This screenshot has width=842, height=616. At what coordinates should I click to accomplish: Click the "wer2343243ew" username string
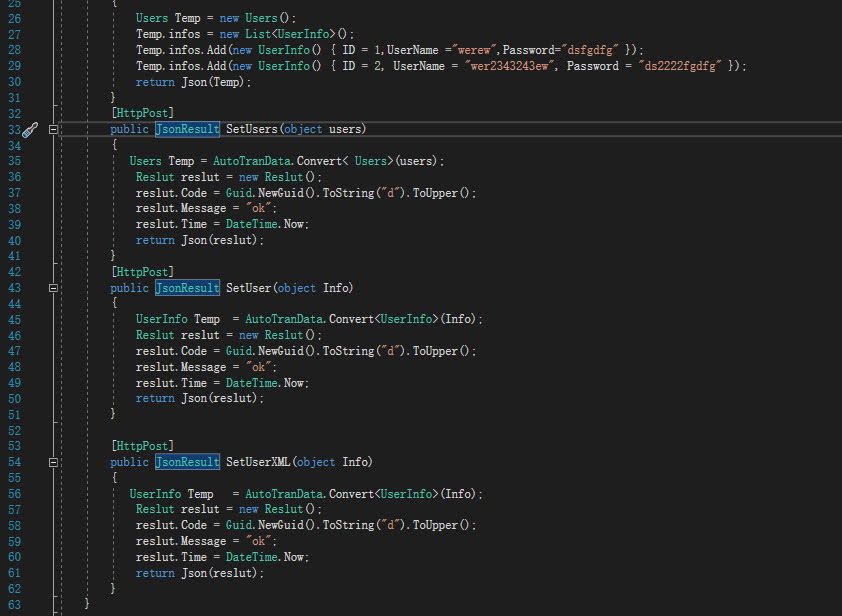(x=506, y=66)
